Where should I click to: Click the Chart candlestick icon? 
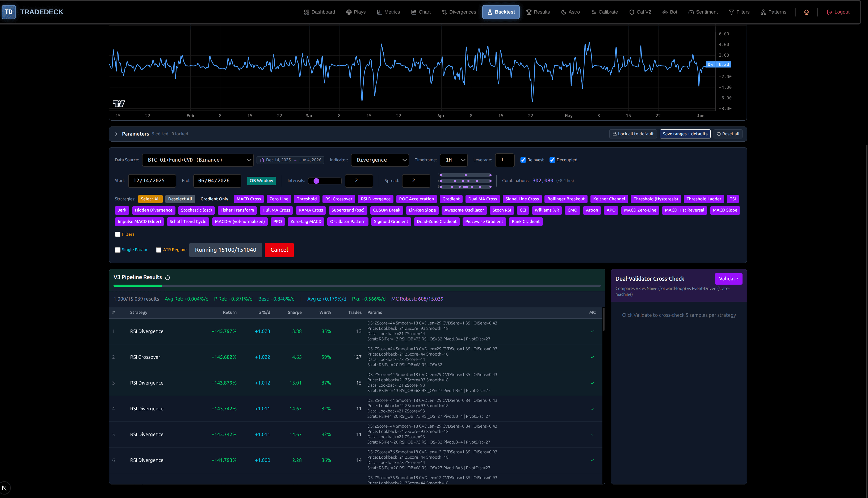pyautogui.click(x=414, y=12)
